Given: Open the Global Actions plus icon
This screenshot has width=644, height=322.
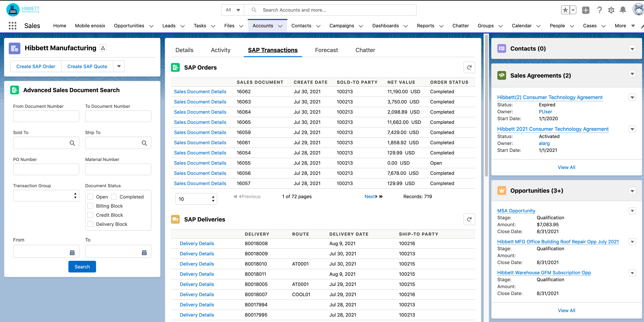Looking at the screenshot, I should 585,10.
